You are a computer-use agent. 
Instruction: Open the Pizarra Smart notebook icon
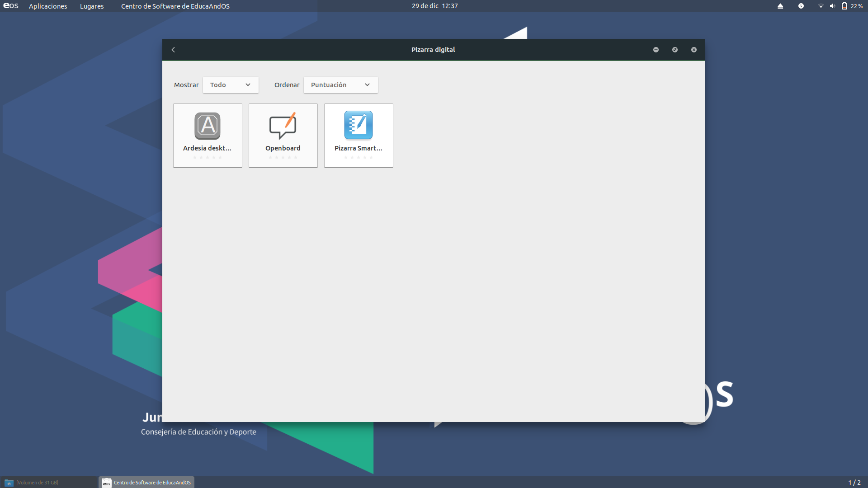359,125
